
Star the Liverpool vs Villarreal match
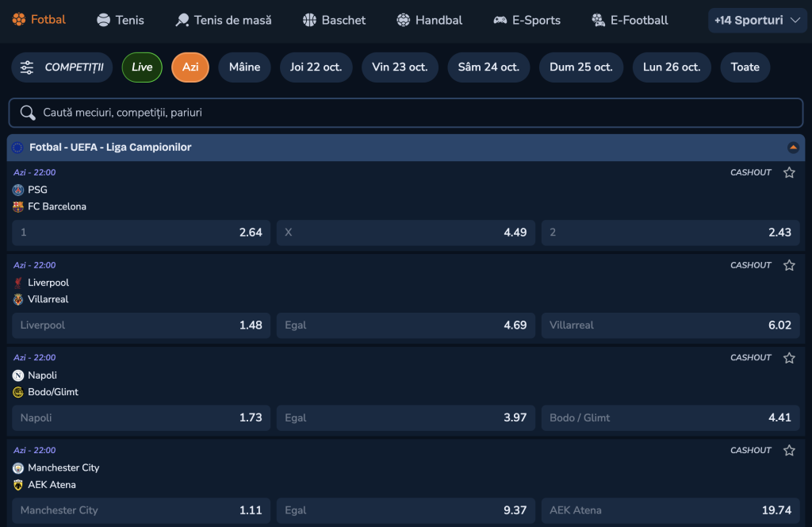789,265
